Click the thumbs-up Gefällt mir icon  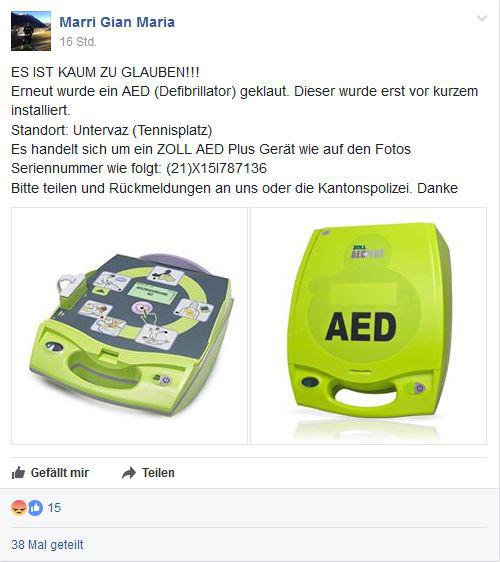pyautogui.click(x=18, y=473)
